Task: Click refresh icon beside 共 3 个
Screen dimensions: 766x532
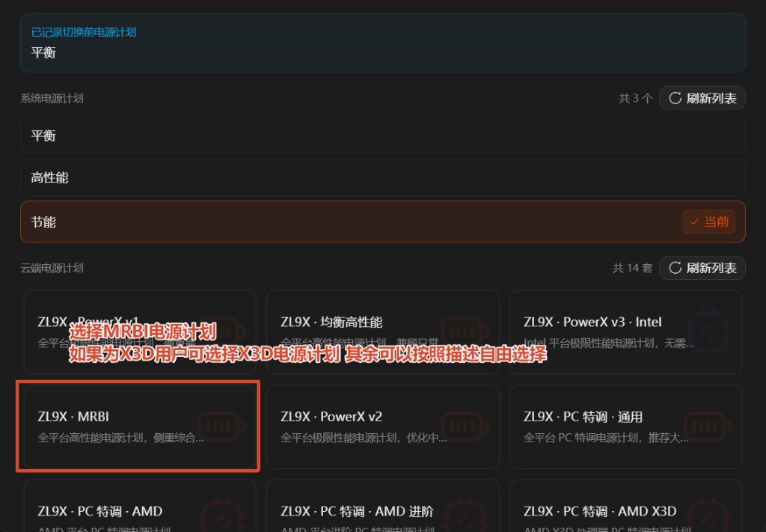Action: click(x=675, y=98)
